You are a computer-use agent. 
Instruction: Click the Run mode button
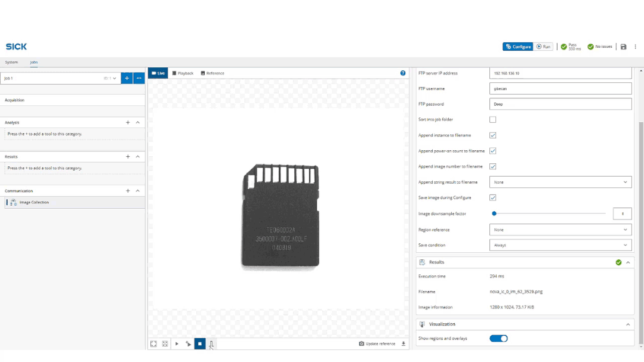[x=543, y=47]
